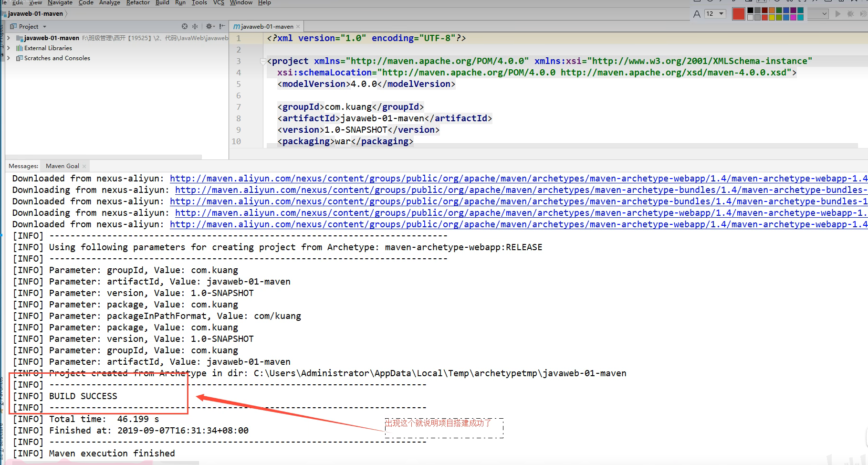Open the Run menu
Image resolution: width=868 pixels, height=465 pixels.
tap(180, 2)
